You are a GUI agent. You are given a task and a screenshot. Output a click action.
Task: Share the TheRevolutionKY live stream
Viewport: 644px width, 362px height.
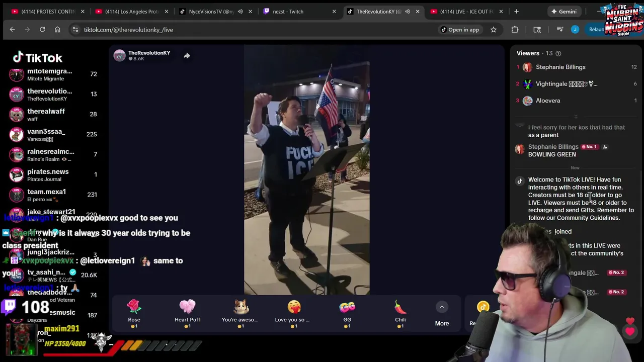pos(187,56)
